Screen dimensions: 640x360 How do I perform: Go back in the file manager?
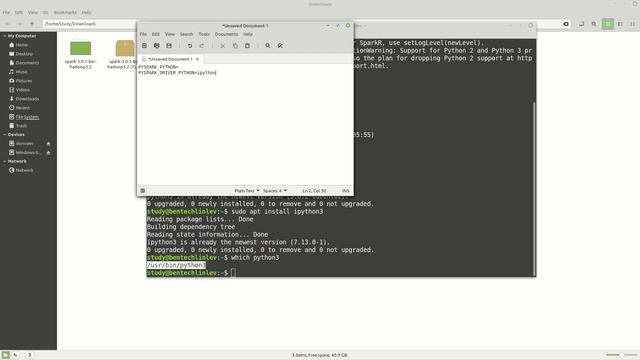(7, 24)
